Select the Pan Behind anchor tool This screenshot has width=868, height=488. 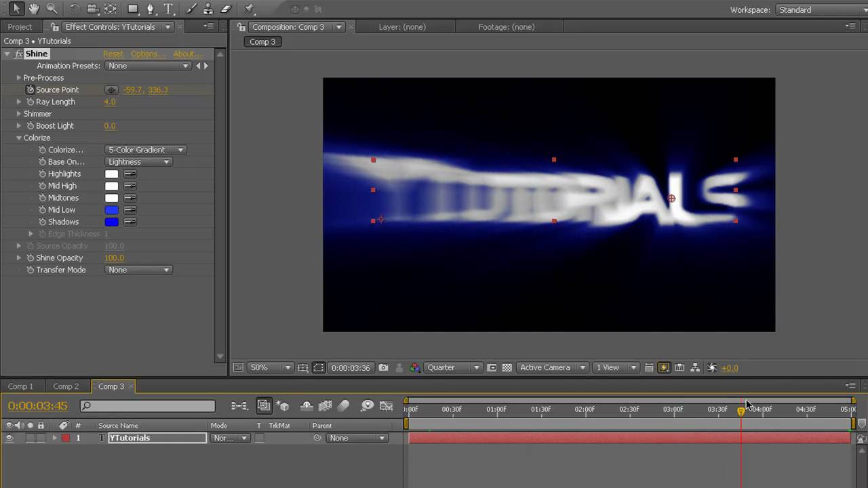pos(110,9)
